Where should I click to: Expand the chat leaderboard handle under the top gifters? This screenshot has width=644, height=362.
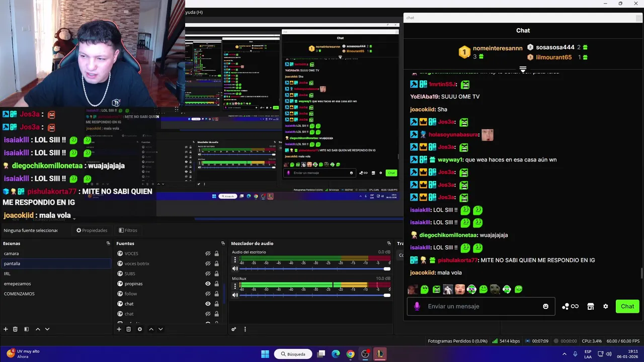click(523, 69)
